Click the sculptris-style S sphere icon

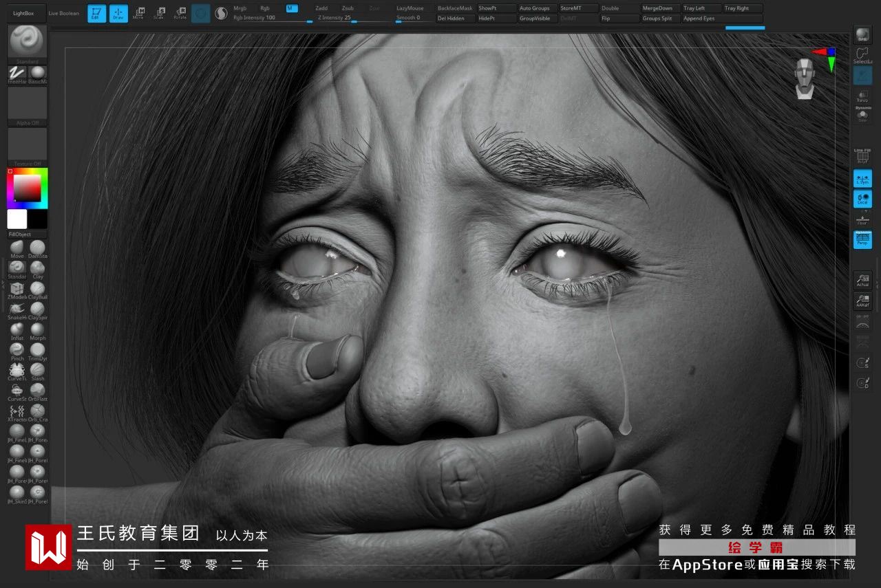pos(222,13)
